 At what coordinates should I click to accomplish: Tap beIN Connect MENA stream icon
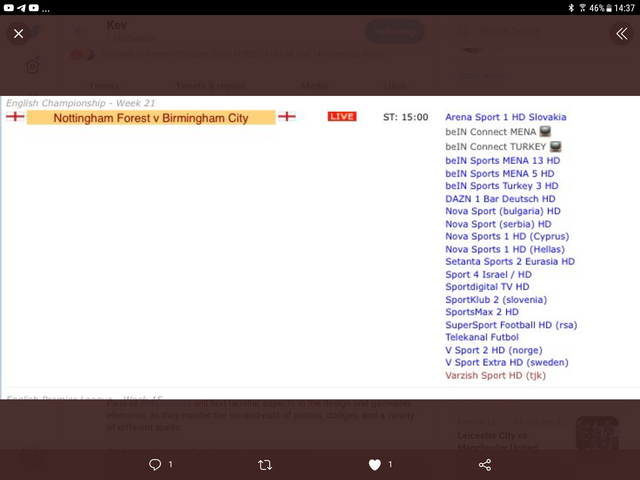[x=545, y=131]
